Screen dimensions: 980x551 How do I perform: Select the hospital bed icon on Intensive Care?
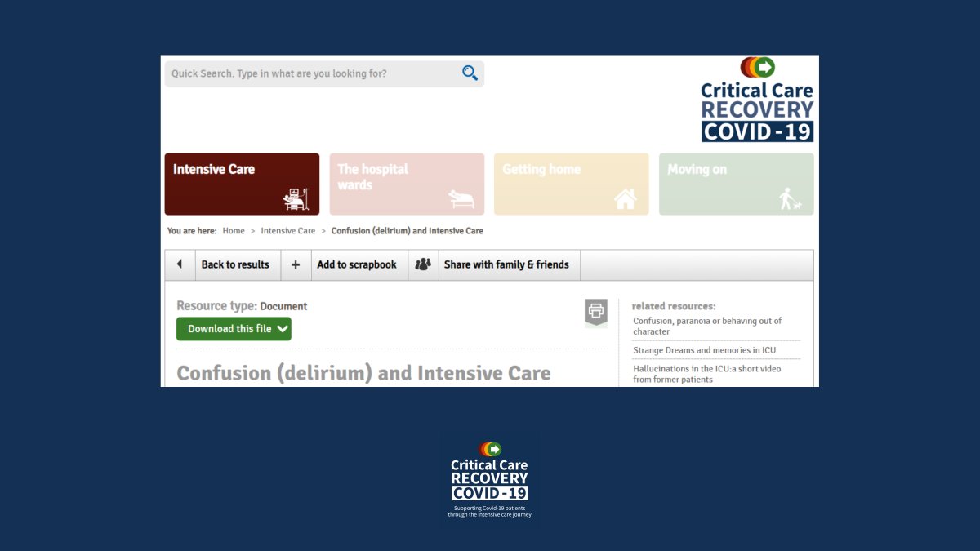pyautogui.click(x=296, y=198)
